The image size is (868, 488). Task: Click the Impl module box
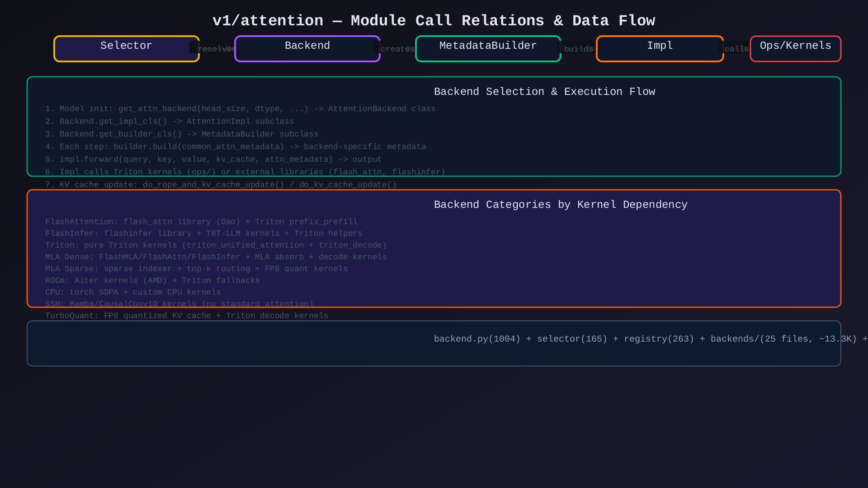(x=660, y=49)
